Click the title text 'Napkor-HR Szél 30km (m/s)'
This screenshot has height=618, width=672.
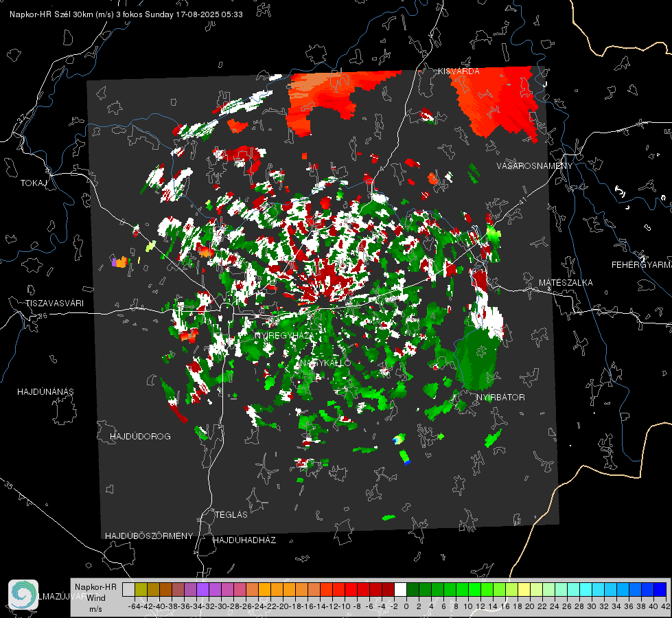[62, 14]
